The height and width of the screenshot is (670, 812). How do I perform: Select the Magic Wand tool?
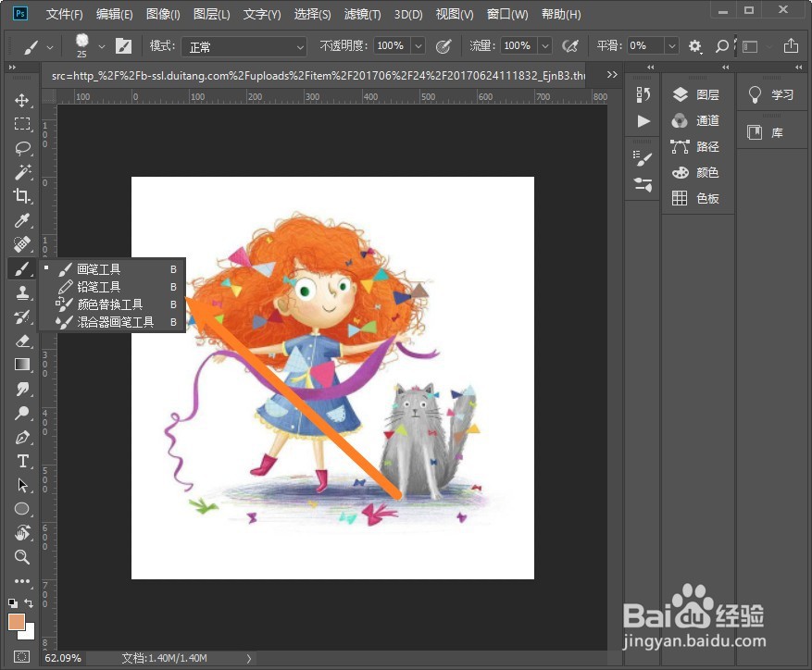click(x=21, y=172)
